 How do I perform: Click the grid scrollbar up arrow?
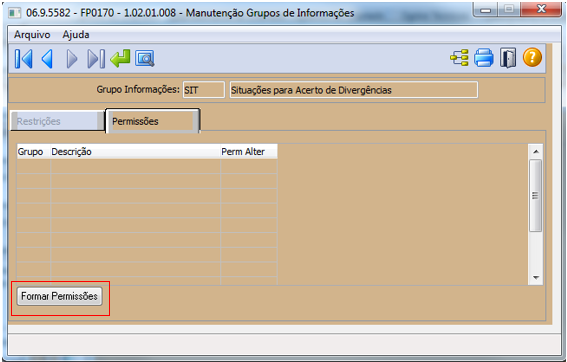click(x=536, y=152)
